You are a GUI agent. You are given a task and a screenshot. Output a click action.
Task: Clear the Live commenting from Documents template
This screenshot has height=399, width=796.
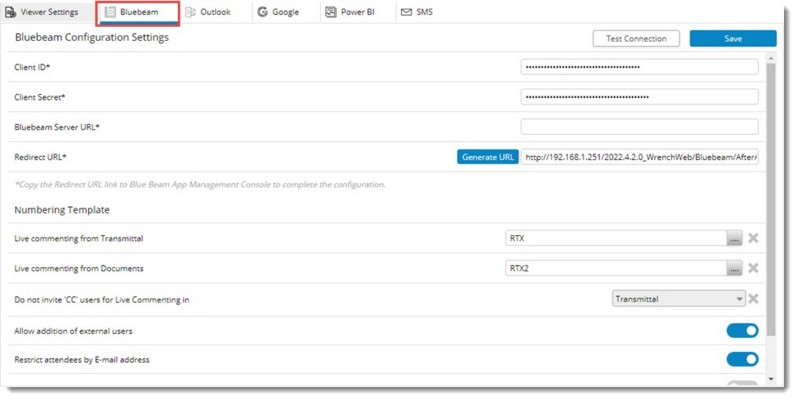point(753,268)
